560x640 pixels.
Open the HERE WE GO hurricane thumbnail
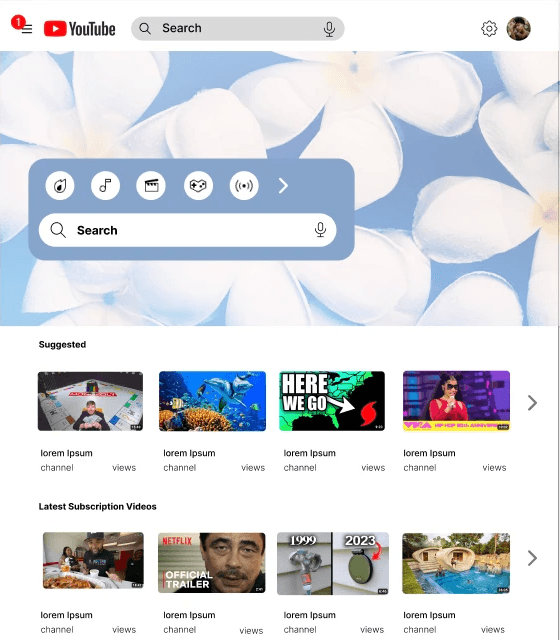click(x=332, y=401)
